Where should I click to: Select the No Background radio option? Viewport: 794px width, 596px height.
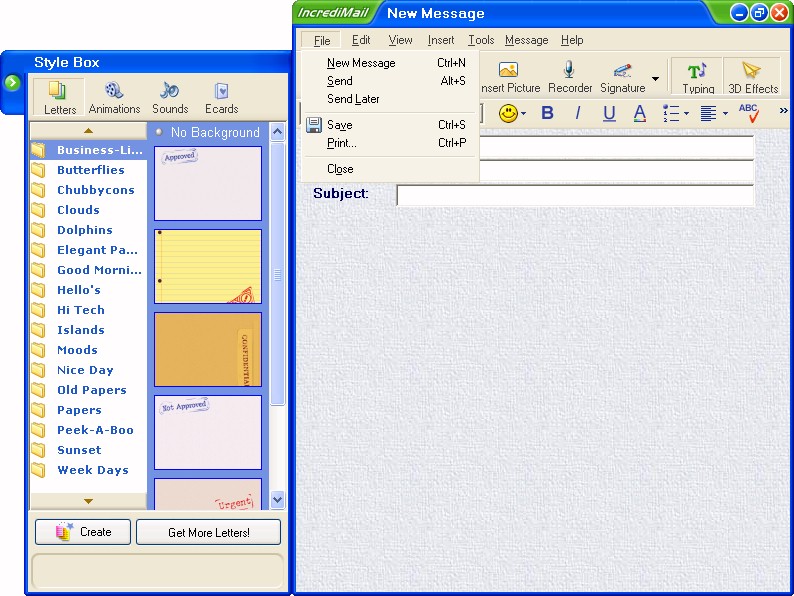pos(160,132)
